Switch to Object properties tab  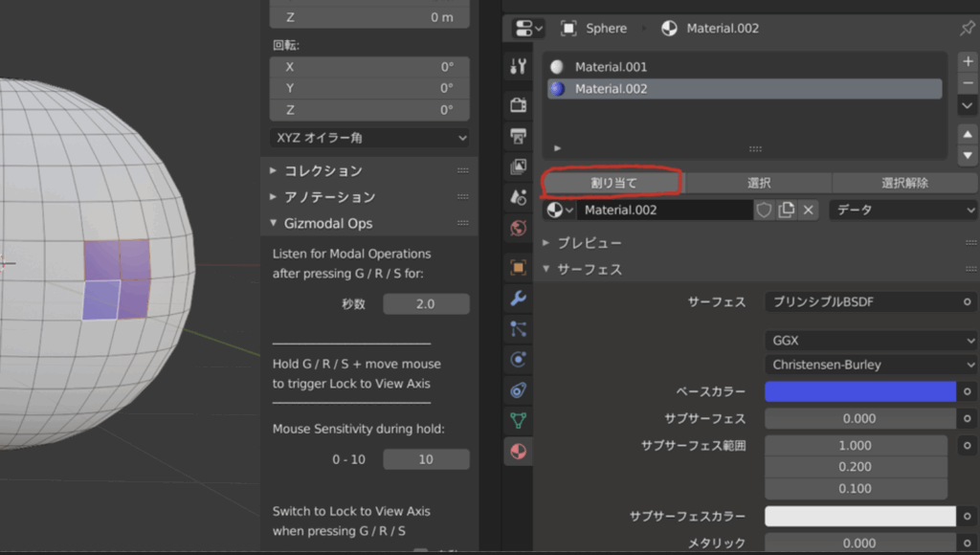click(518, 268)
